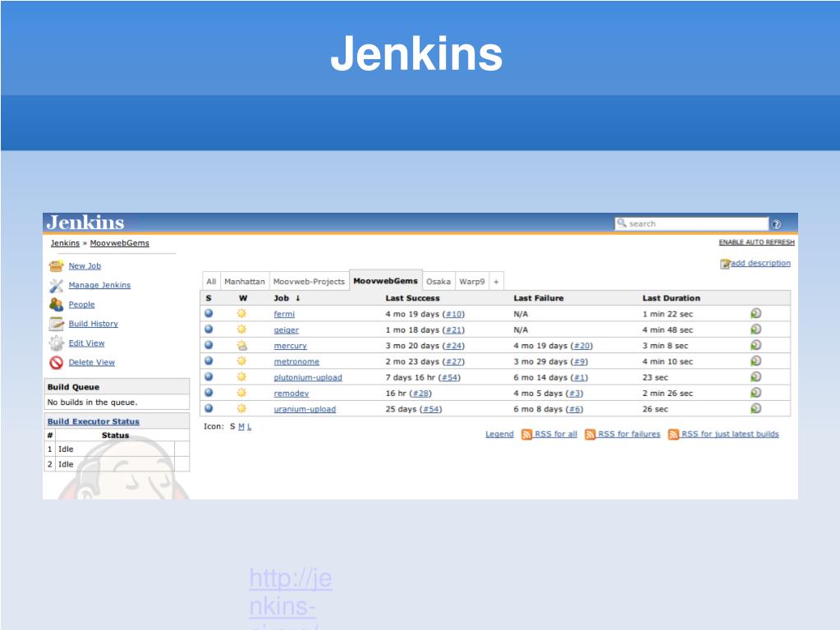Open the mercury job link
This screenshot has height=630, width=840.
click(291, 346)
